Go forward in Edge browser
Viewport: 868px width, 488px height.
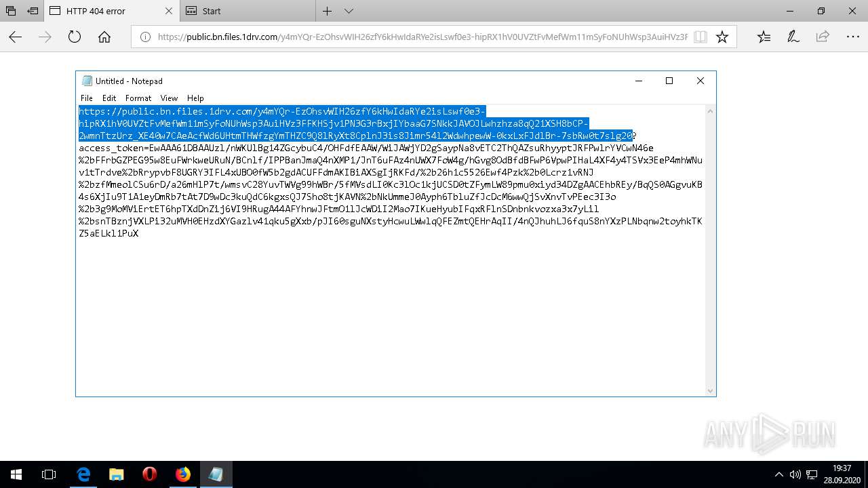(x=45, y=37)
